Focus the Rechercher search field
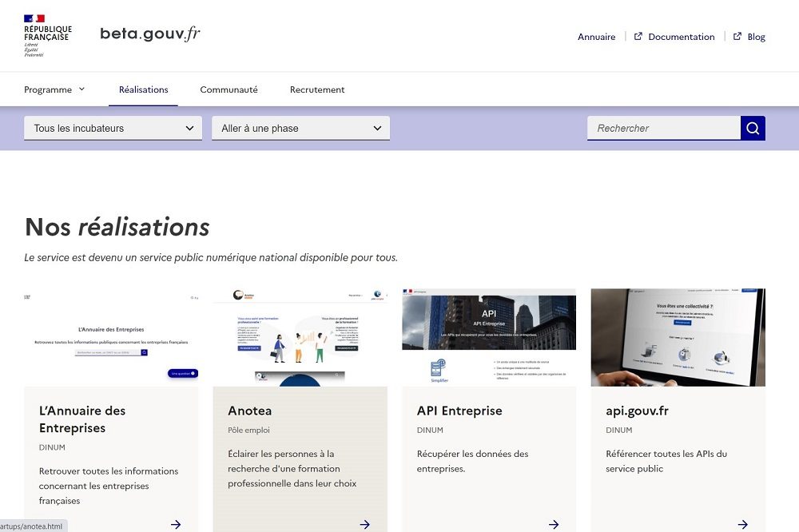 pos(663,128)
